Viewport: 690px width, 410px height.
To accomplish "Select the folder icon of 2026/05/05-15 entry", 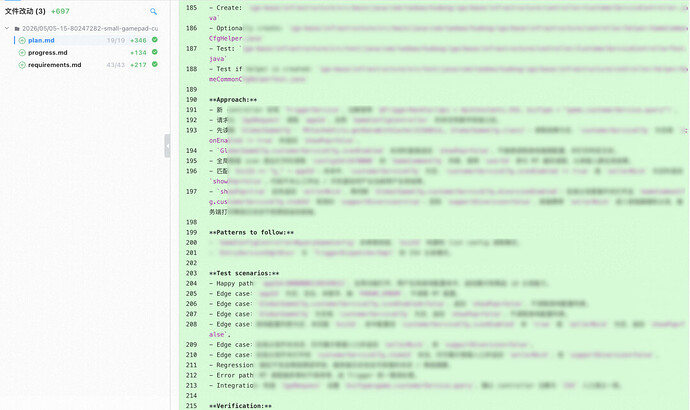I will [x=17, y=29].
